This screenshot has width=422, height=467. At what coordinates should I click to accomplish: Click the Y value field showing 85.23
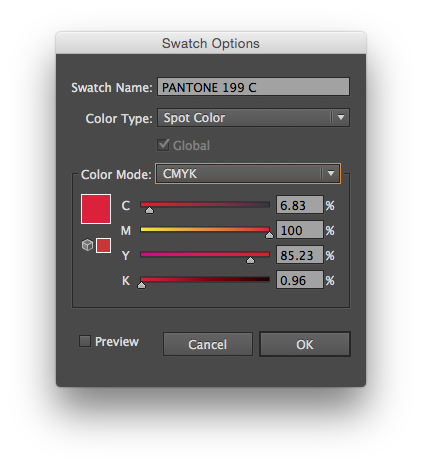tap(300, 255)
